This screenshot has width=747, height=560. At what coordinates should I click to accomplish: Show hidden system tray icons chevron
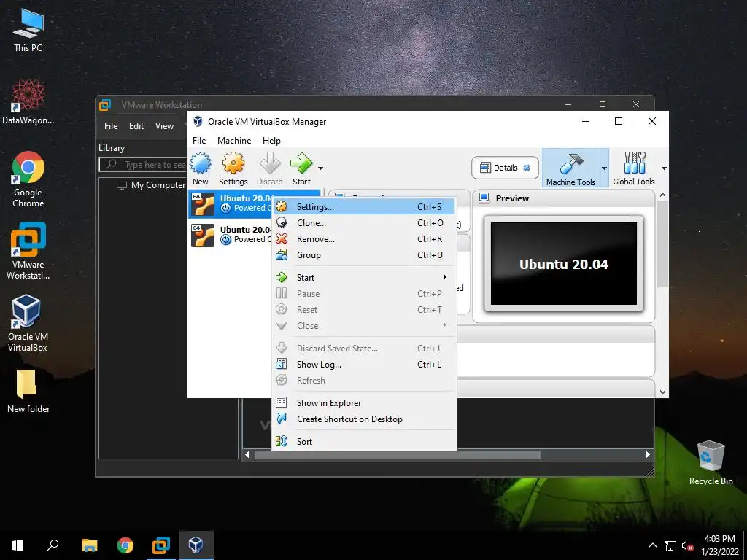click(653, 545)
